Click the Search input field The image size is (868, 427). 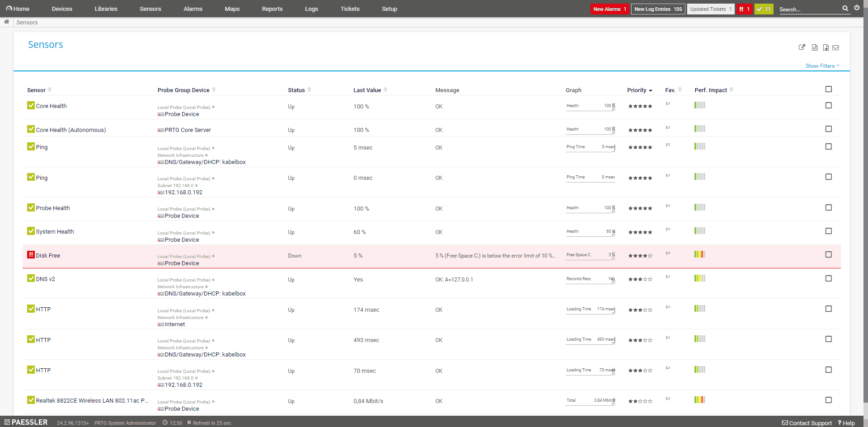810,9
